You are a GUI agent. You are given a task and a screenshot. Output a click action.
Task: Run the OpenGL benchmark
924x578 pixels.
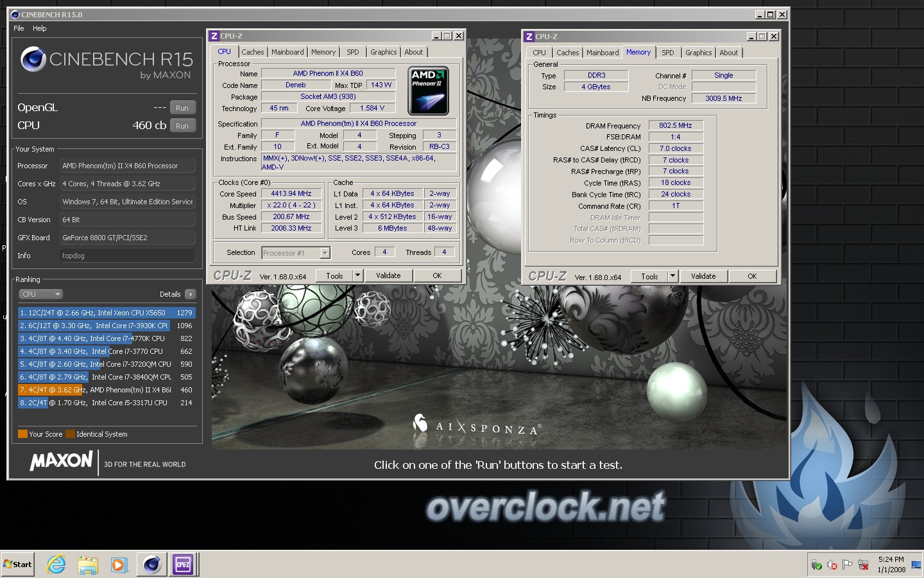click(182, 108)
